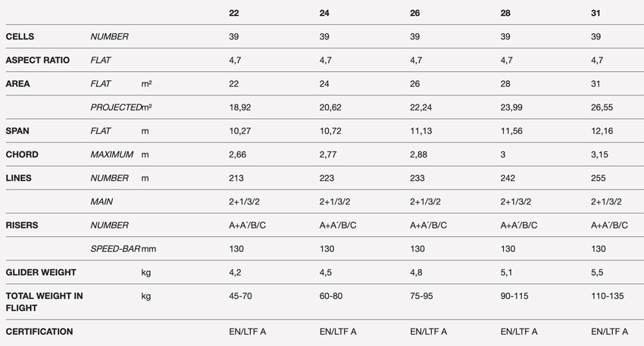Screen dimensions: 644x346
Task: Click the flat span value 12,16
Action: (602, 131)
